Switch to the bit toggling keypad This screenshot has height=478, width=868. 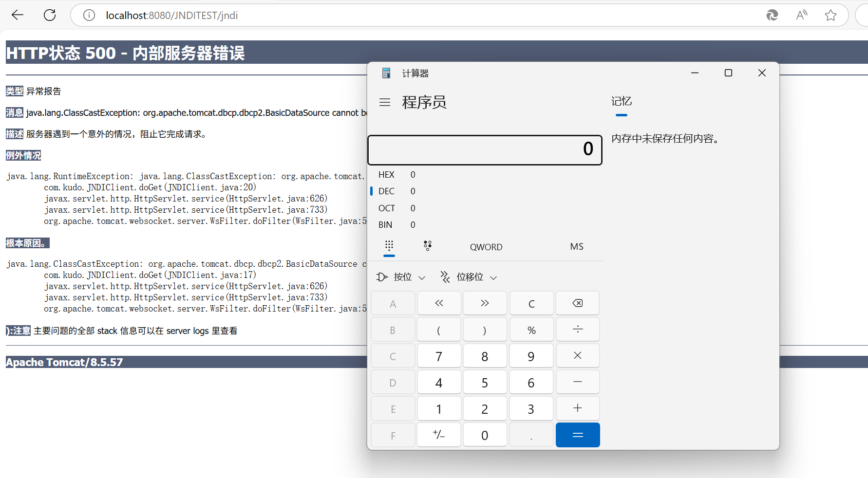pos(428,246)
